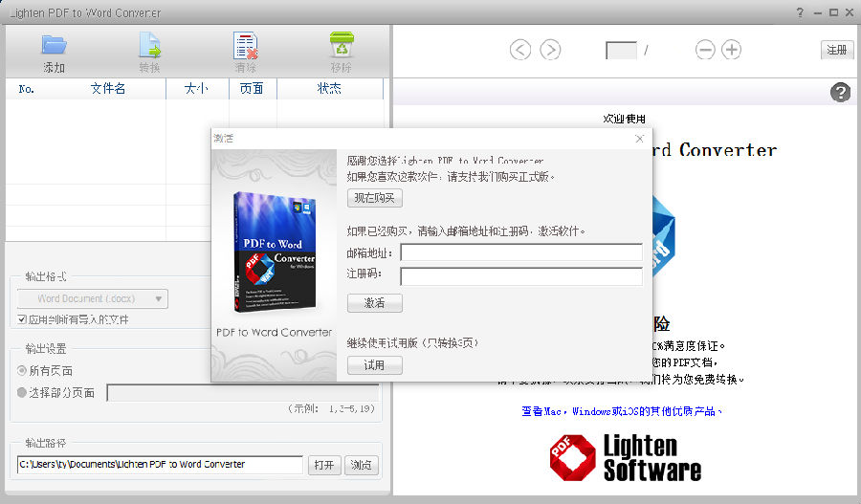Image resolution: width=861 pixels, height=504 pixels.
Task: Click the email address input field
Action: [x=521, y=252]
